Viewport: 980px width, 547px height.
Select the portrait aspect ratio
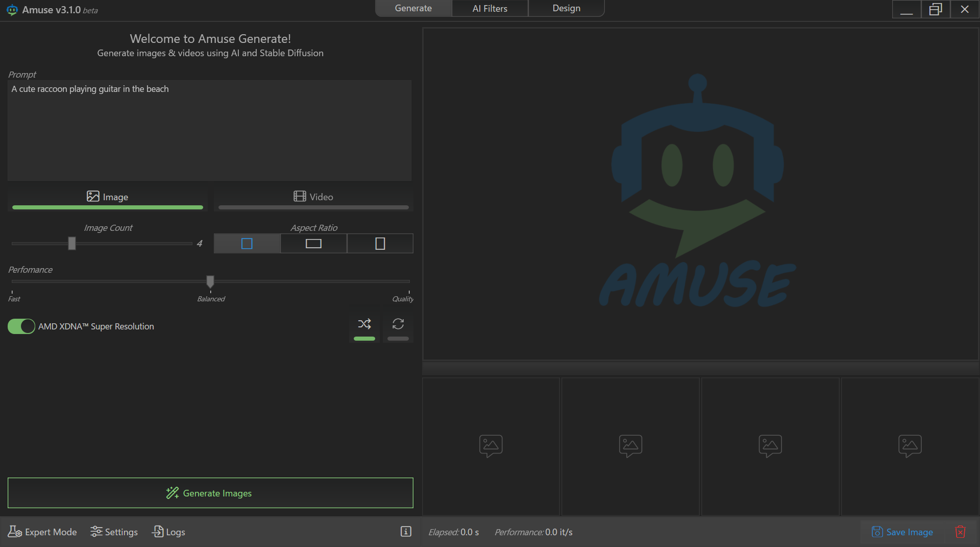(x=380, y=244)
